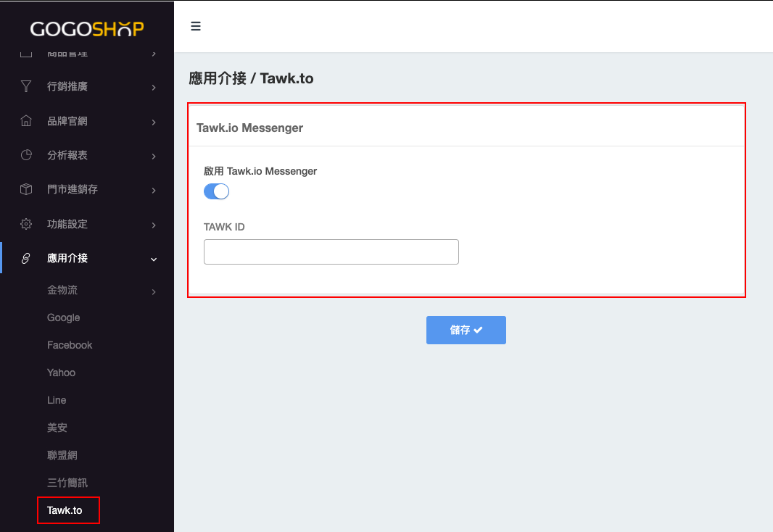Click the 儲存 save button
The height and width of the screenshot is (532, 773).
point(466,330)
